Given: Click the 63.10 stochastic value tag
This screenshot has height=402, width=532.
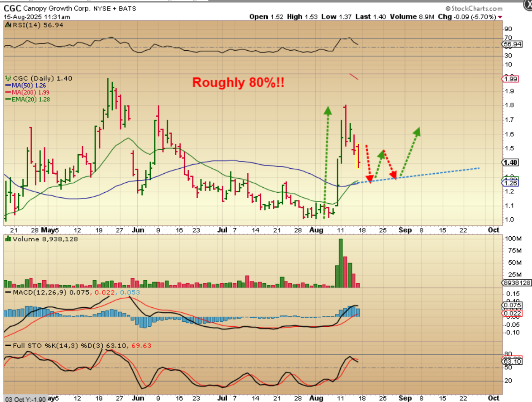Looking at the screenshot, I should 512,362.
